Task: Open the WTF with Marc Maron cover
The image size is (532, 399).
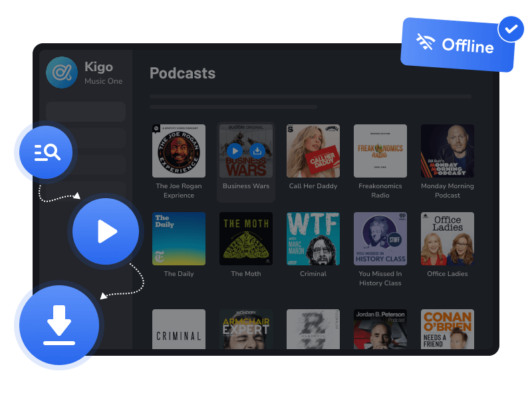Action: (x=313, y=238)
